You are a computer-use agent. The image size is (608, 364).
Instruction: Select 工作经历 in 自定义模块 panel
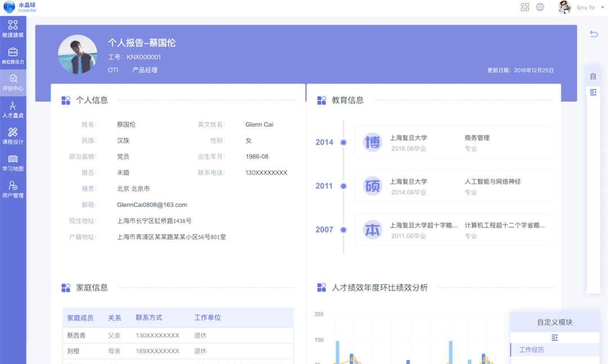(531, 350)
